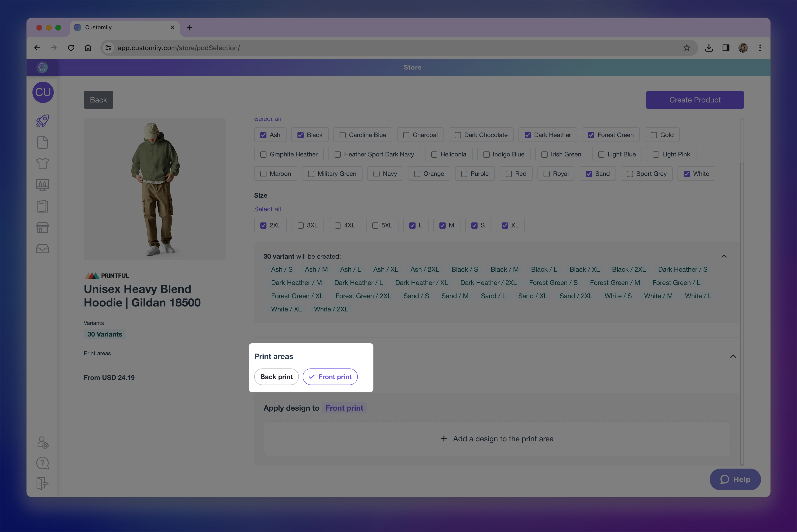Check the 3XL size option

click(301, 226)
